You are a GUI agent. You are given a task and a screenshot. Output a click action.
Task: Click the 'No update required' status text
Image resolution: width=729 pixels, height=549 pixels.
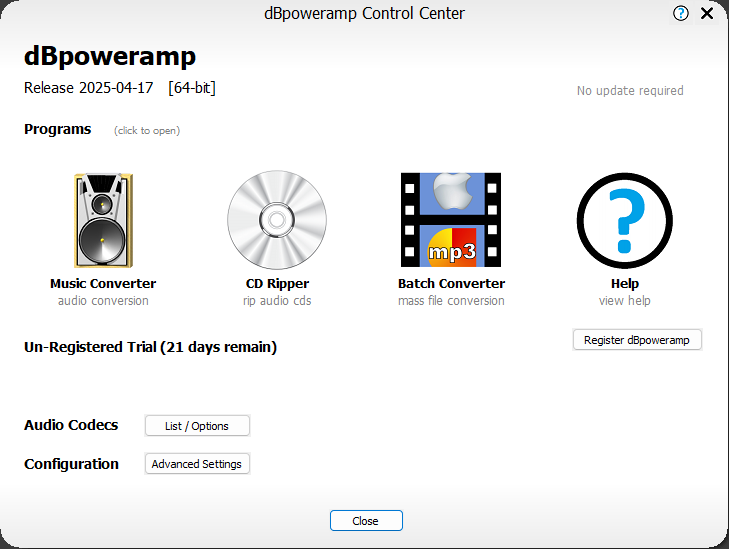[630, 91]
